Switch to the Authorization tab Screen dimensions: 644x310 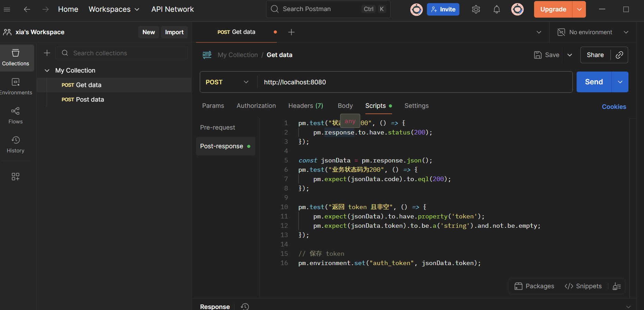click(x=256, y=106)
